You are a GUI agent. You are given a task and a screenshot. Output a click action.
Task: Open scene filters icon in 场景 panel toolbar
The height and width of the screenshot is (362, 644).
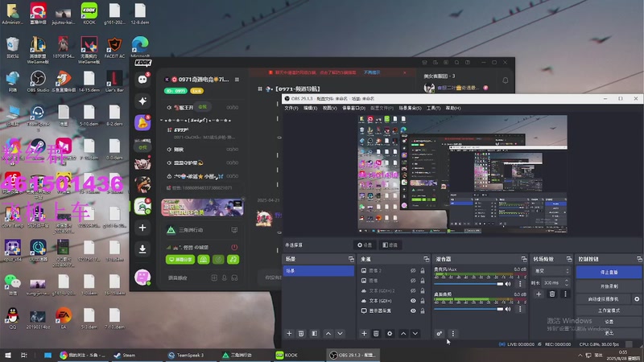coord(315,334)
